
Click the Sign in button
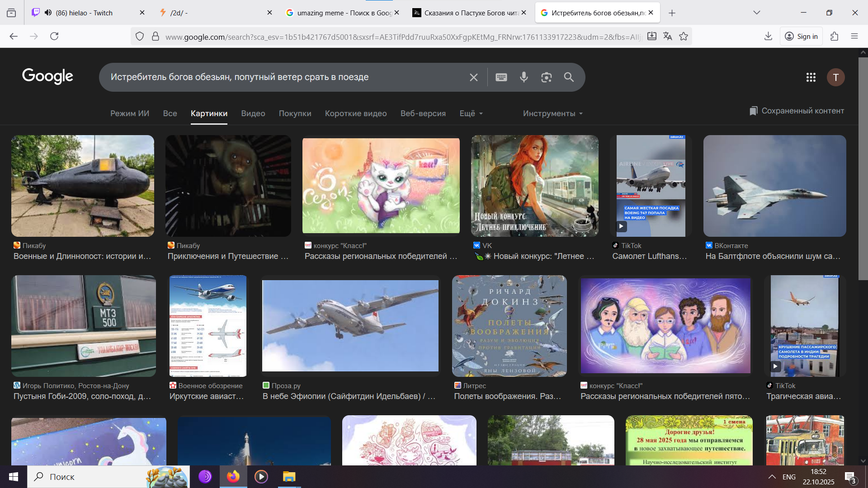pos(801,37)
